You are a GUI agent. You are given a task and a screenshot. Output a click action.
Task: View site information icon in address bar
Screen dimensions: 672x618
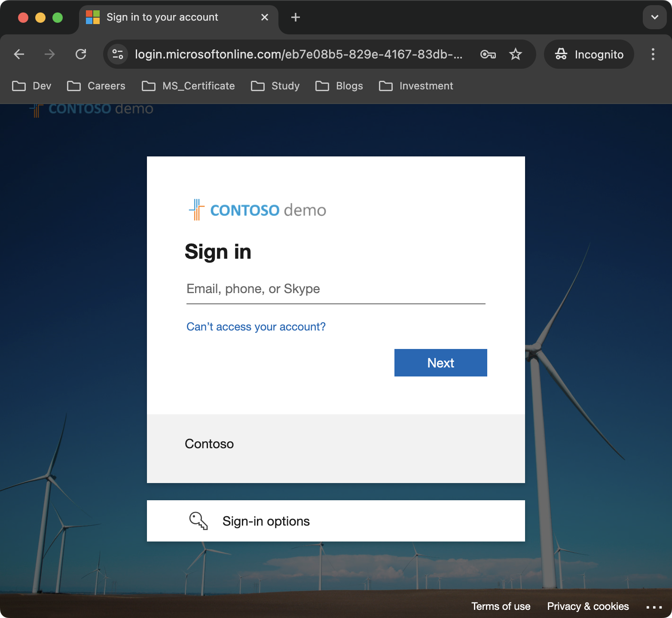pyautogui.click(x=118, y=54)
